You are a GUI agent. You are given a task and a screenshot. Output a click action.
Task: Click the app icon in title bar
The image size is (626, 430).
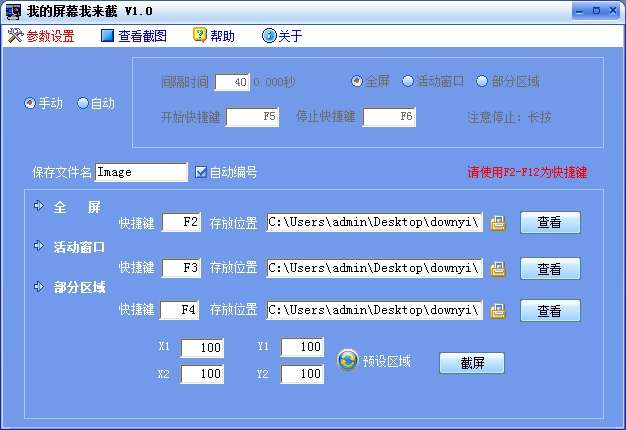[14, 12]
